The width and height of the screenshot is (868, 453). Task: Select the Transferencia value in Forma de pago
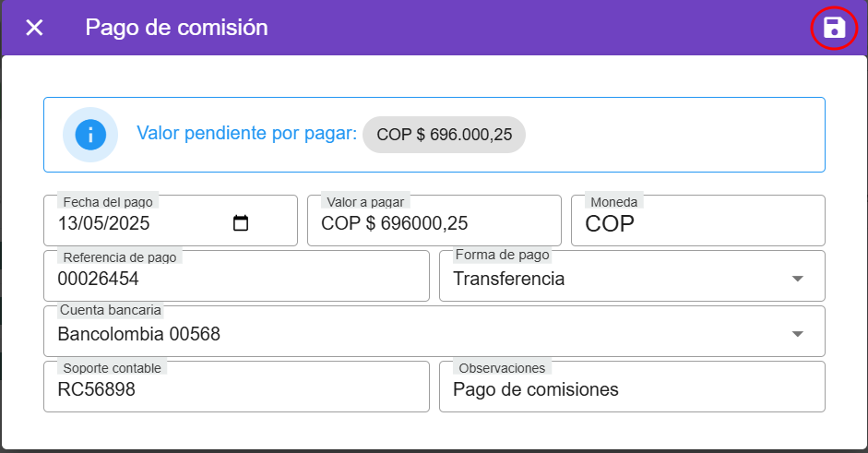coord(509,279)
